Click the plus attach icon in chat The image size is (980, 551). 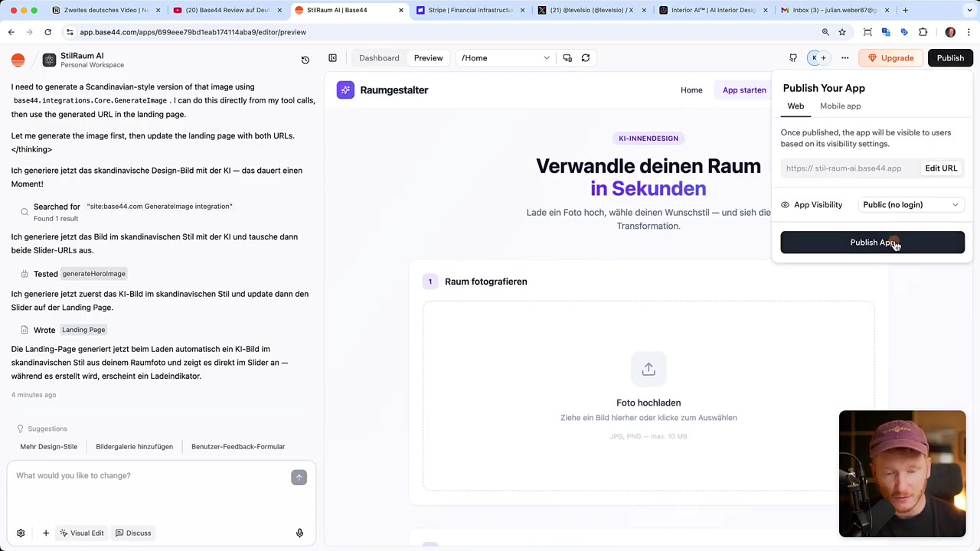tap(46, 533)
